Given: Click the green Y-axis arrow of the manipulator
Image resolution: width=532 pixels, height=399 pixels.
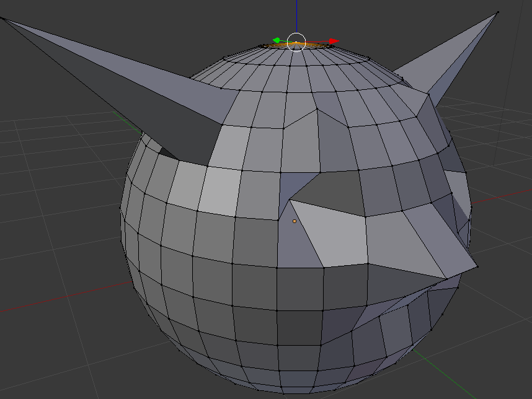Looking at the screenshot, I should coord(276,40).
